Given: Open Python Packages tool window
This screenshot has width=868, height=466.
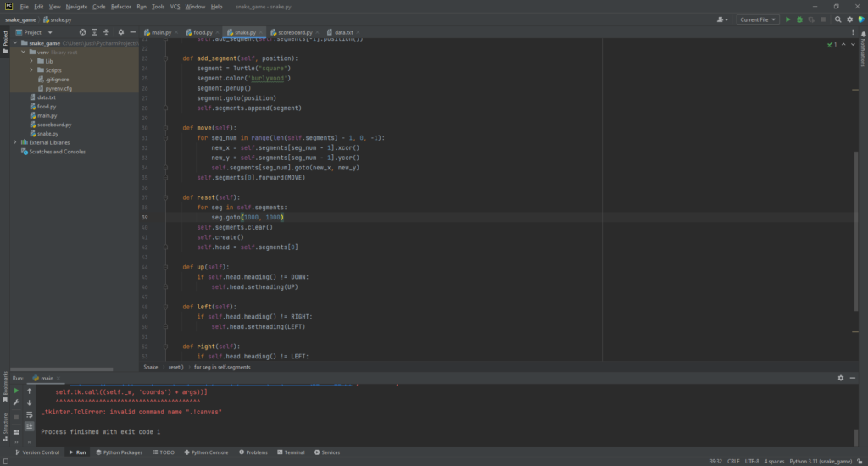Looking at the screenshot, I should coord(119,452).
